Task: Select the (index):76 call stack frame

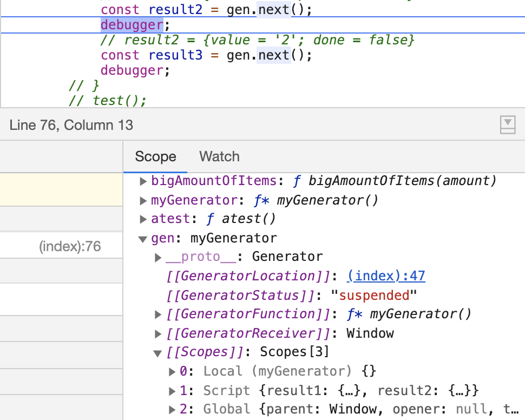Action: pyautogui.click(x=61, y=245)
